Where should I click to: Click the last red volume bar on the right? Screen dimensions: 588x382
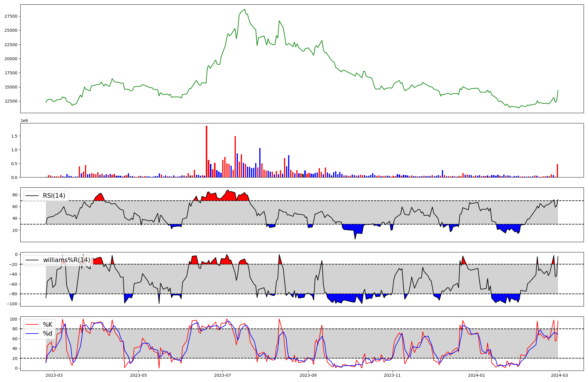[x=557, y=171]
